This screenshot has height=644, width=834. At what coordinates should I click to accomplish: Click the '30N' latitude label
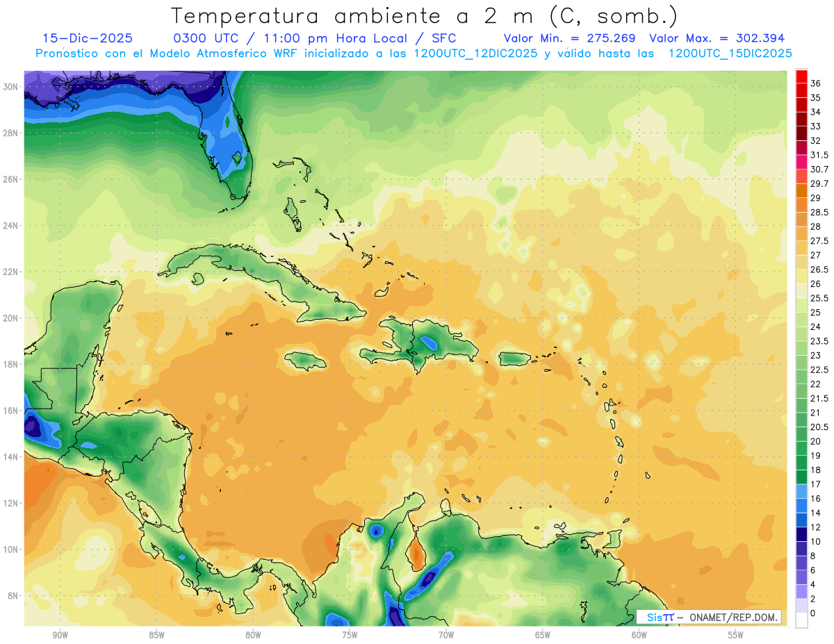(x=12, y=87)
